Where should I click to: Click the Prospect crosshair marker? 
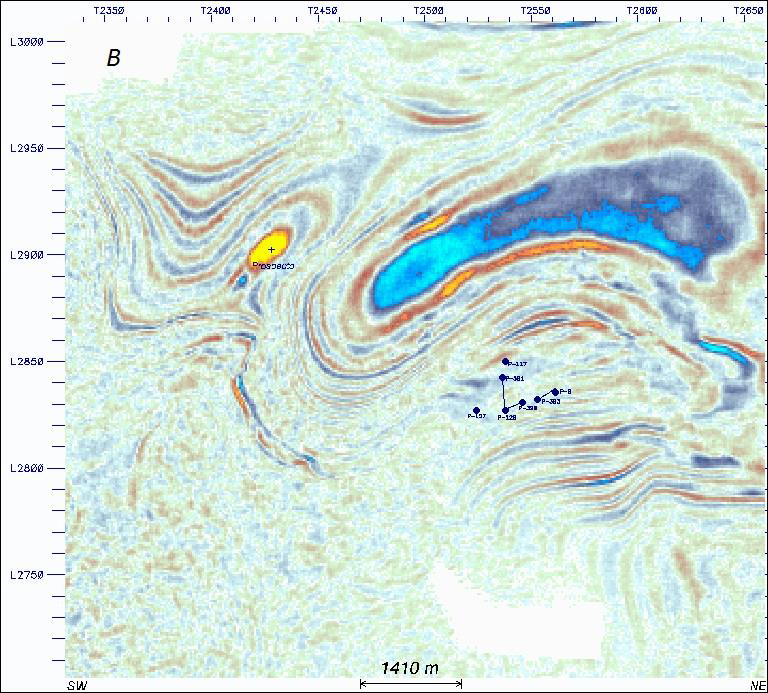[271, 250]
